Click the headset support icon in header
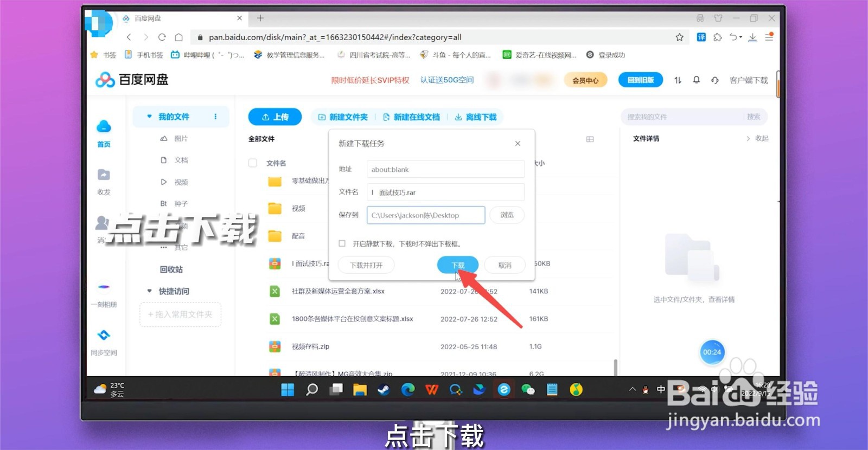868x450 pixels. (715, 80)
